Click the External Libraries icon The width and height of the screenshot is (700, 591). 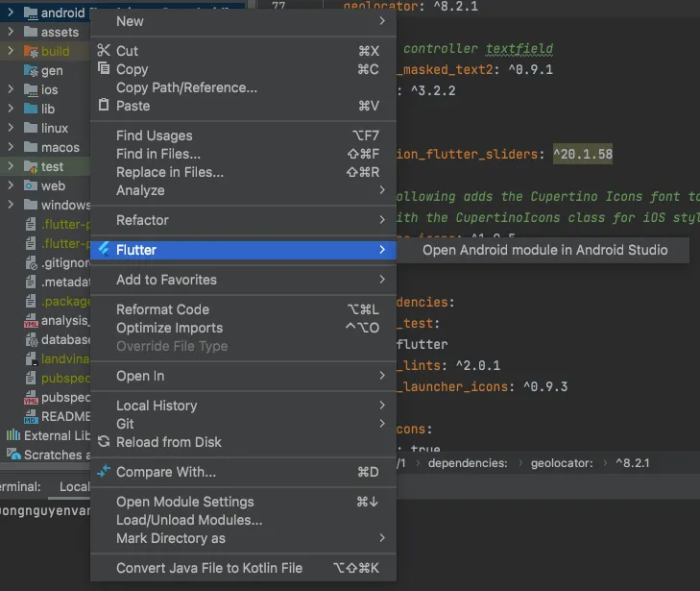(x=12, y=435)
